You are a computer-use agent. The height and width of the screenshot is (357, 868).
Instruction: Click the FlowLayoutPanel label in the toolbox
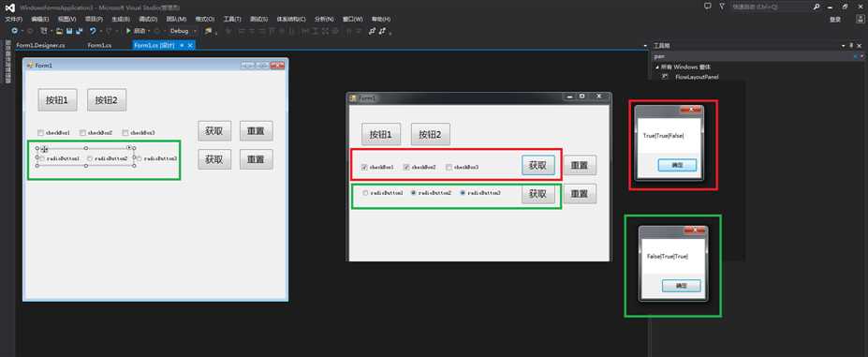tap(697, 77)
